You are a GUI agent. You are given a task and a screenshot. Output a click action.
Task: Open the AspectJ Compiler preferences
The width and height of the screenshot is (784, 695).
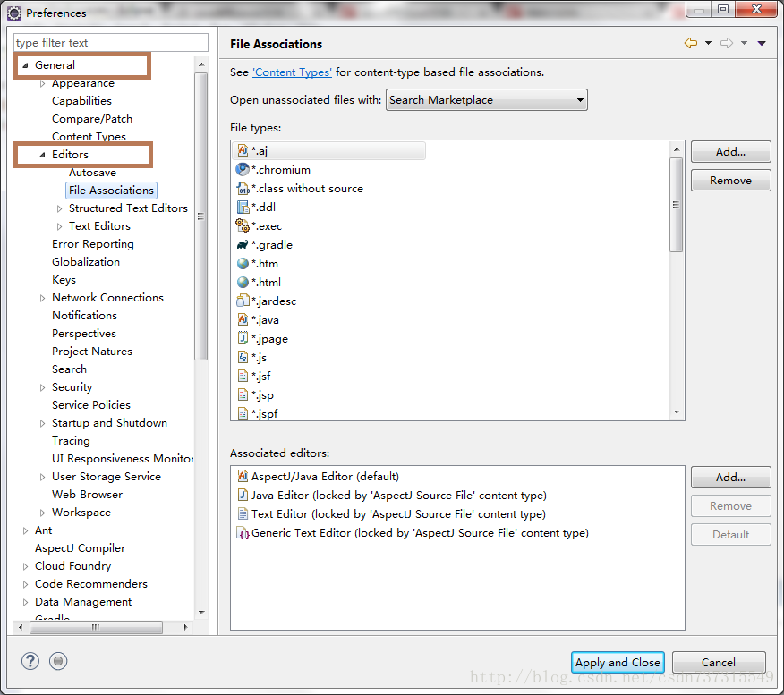tap(80, 548)
